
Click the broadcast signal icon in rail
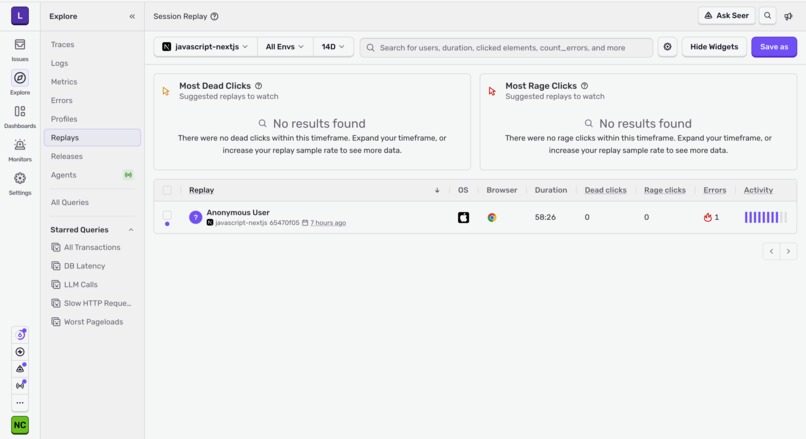click(20, 386)
